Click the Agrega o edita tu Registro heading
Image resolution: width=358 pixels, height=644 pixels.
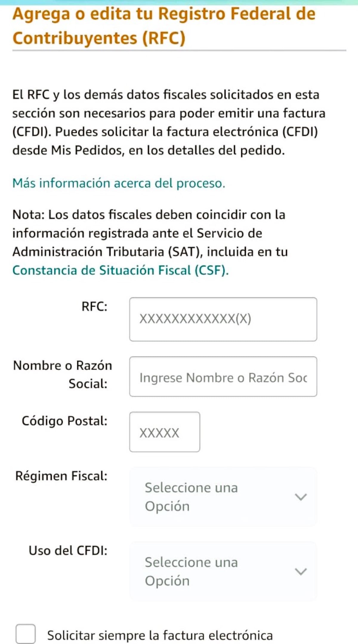click(164, 26)
